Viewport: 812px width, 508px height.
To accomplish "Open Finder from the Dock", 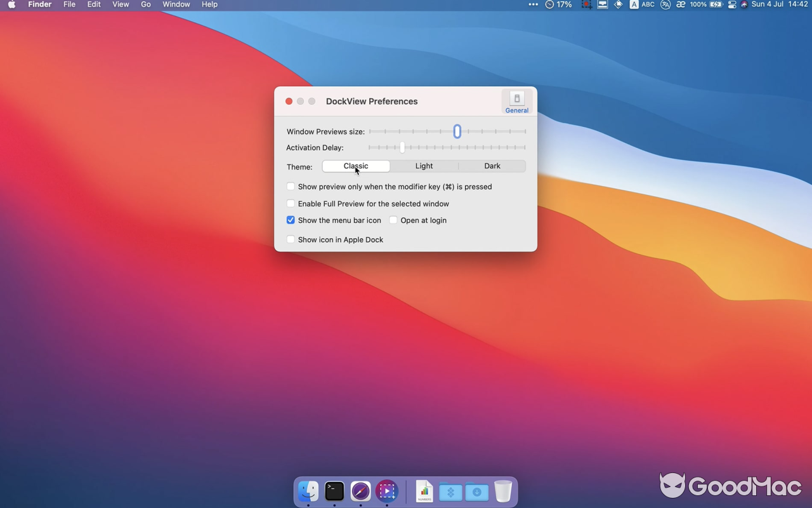I will click(308, 491).
